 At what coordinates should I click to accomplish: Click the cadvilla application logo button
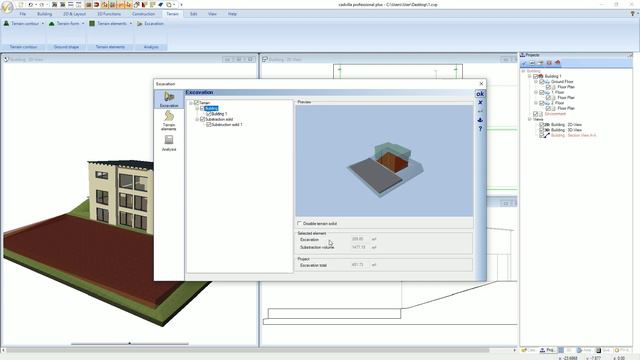[7, 7]
